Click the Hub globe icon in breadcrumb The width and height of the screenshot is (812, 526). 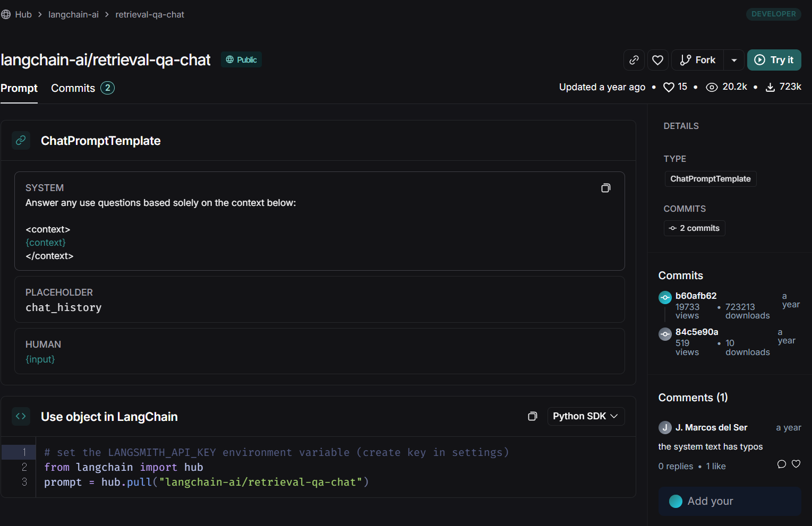point(6,14)
